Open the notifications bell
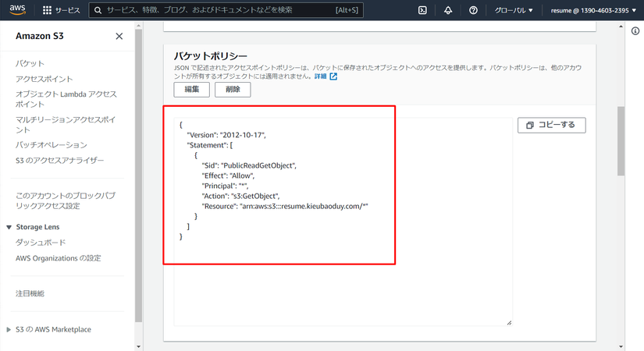 448,10
